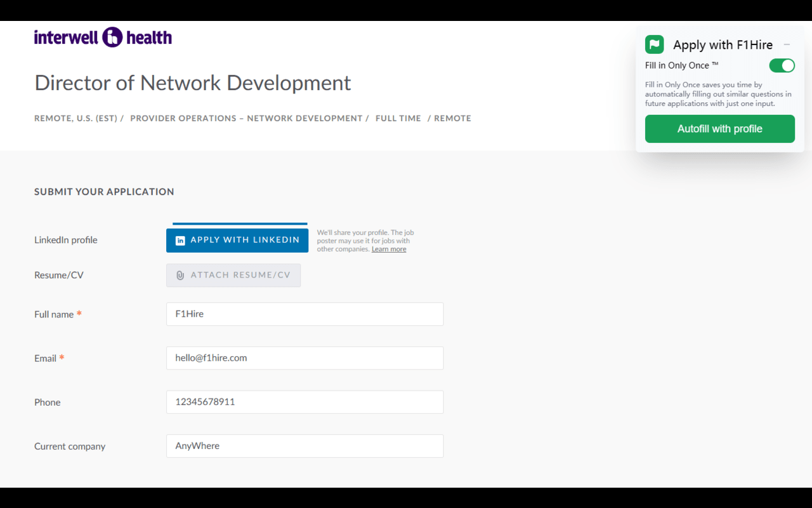812x508 pixels.
Task: Click the paperclip attachment icon
Action: pyautogui.click(x=180, y=276)
